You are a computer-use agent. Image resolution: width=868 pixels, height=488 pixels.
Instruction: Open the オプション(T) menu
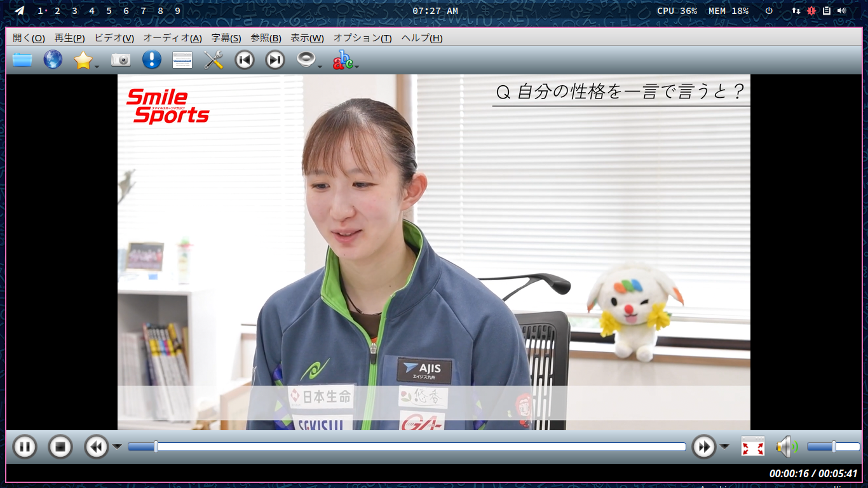click(x=363, y=38)
